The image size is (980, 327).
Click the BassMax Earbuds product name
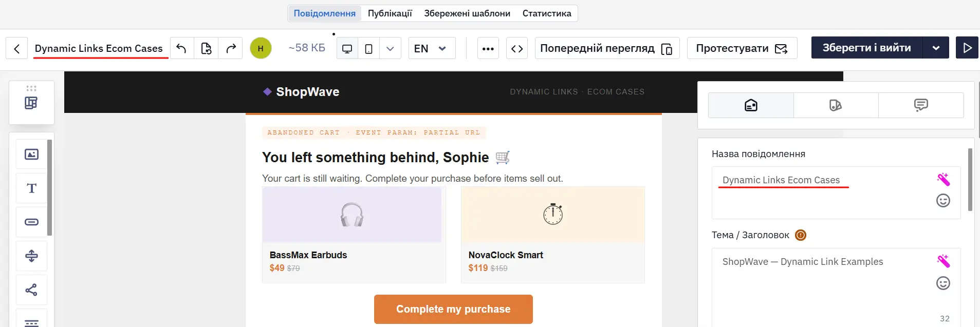click(308, 255)
